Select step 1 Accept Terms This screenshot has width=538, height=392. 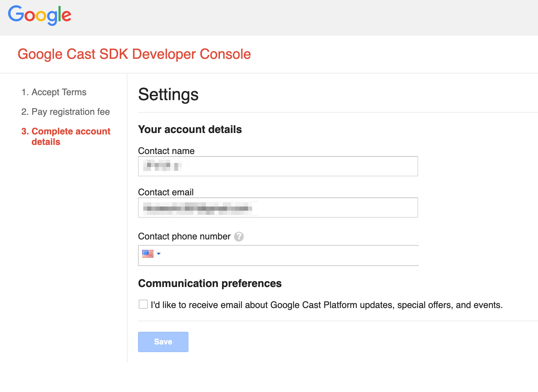tap(54, 92)
